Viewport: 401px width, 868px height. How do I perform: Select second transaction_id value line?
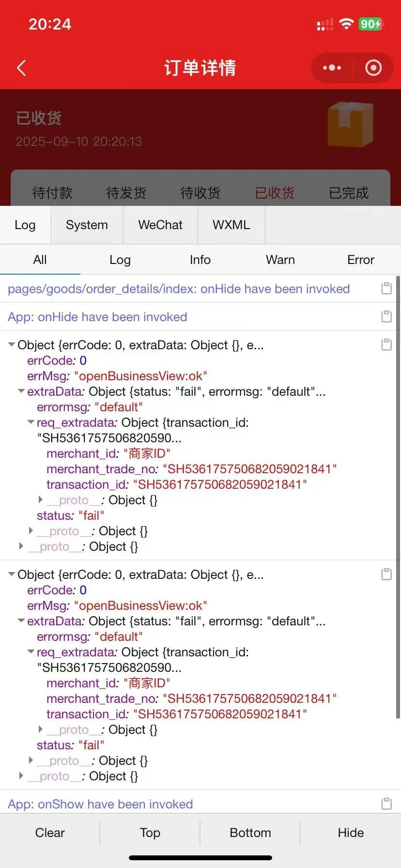tap(177, 714)
